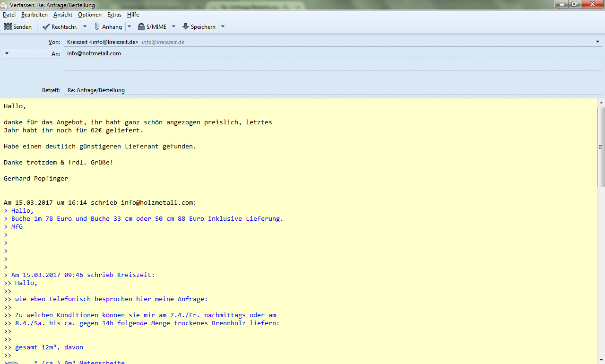Open the Anhang dropdown arrow
This screenshot has height=364, width=605.
point(129,27)
